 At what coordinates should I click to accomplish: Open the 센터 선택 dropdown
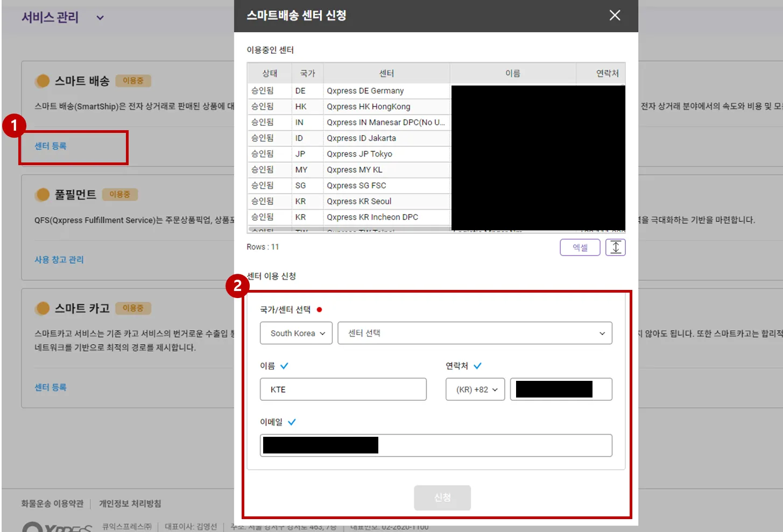tap(475, 333)
